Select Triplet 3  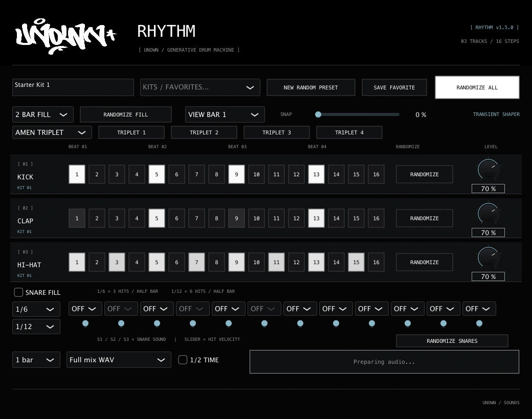click(277, 132)
